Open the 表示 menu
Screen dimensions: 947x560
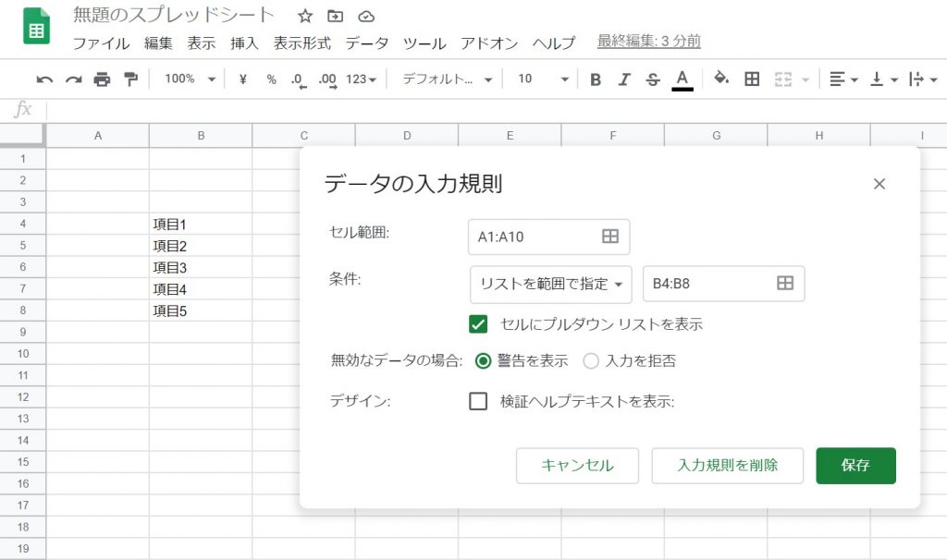coord(201,43)
